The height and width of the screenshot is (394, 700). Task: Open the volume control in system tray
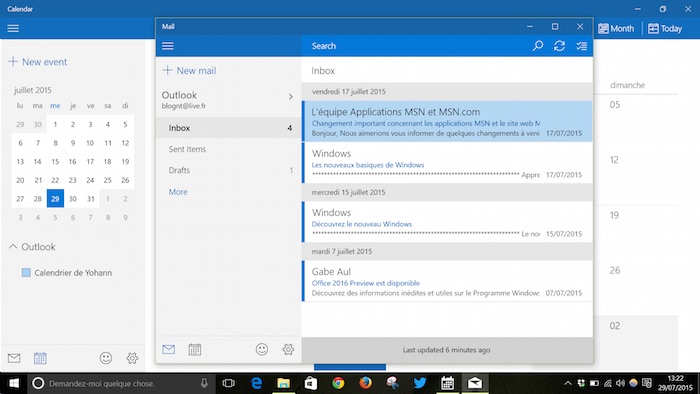coord(621,383)
